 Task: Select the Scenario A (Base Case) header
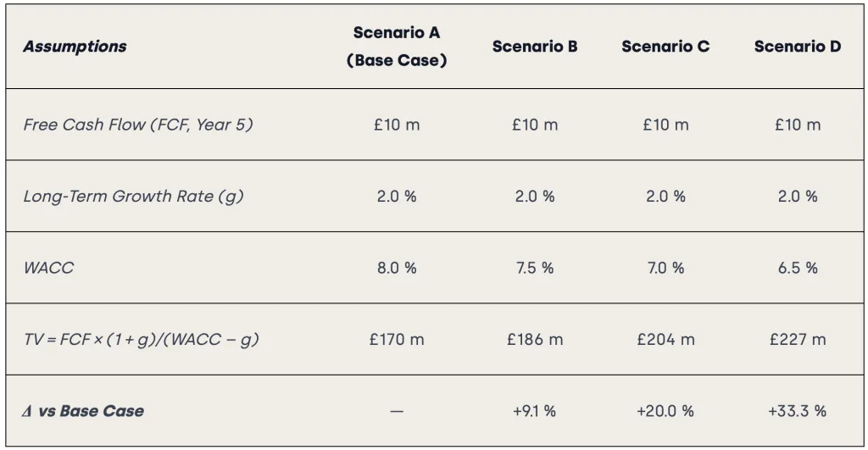pyautogui.click(x=397, y=47)
